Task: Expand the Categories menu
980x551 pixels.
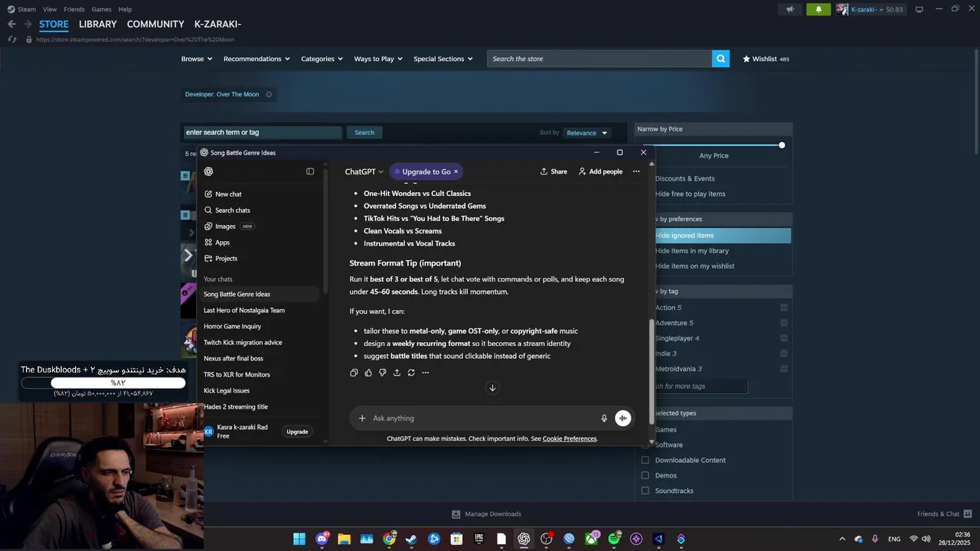Action: click(x=322, y=59)
